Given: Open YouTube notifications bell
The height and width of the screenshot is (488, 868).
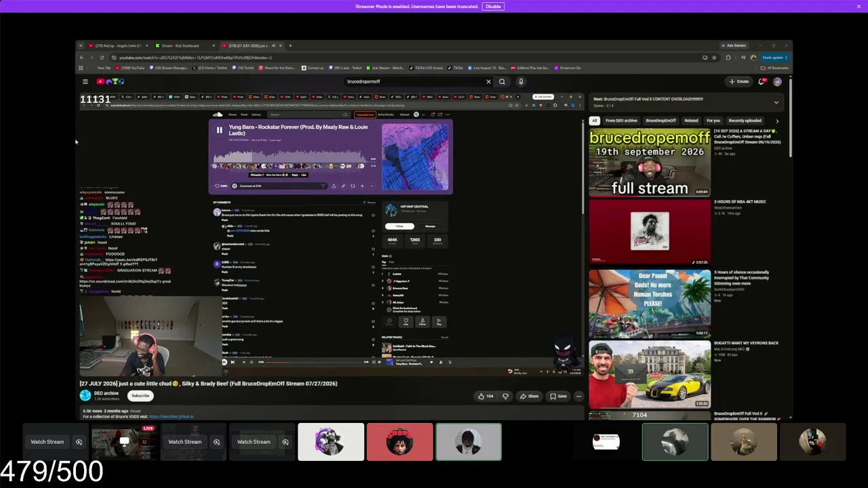Looking at the screenshot, I should pos(762,81).
